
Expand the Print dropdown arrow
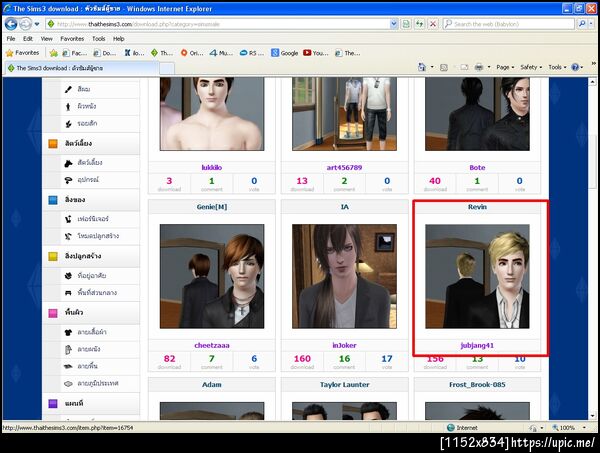489,67
